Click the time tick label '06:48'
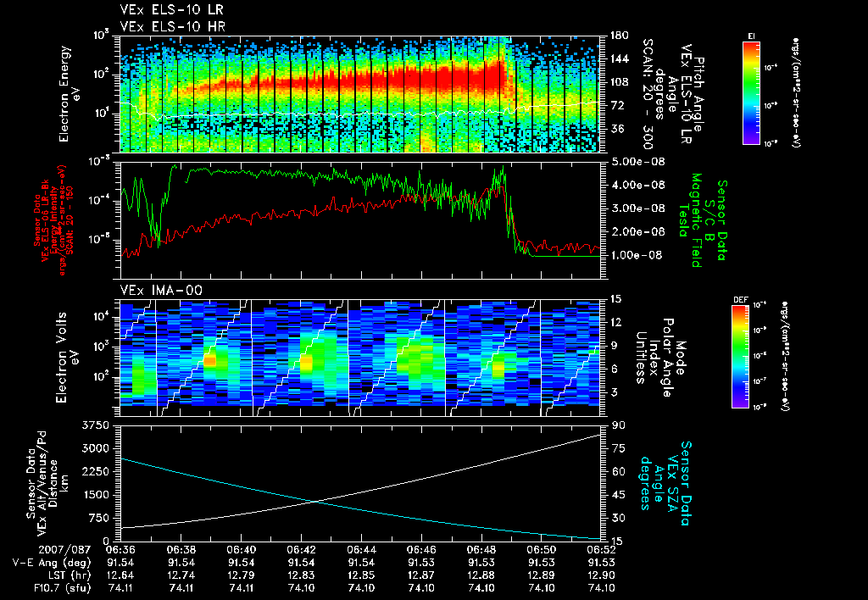Image resolution: width=868 pixels, height=600 pixels. click(481, 550)
